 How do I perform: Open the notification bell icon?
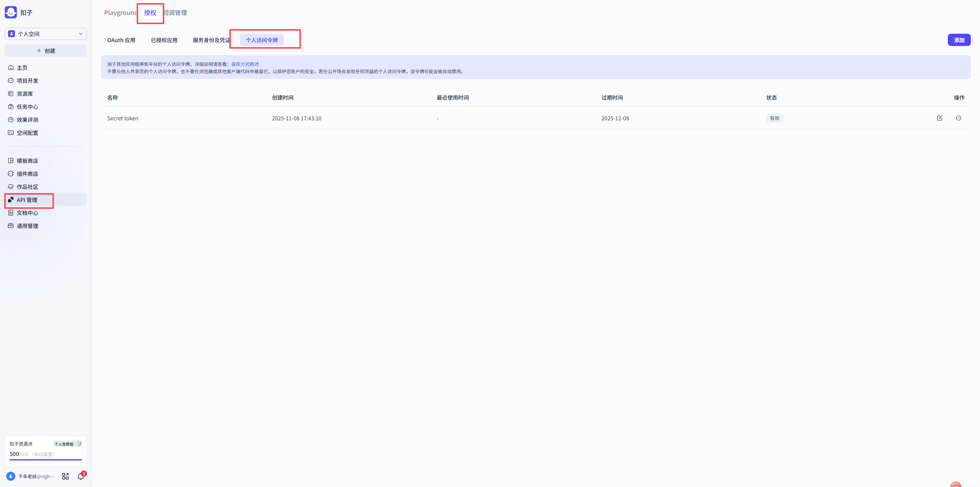[80, 476]
